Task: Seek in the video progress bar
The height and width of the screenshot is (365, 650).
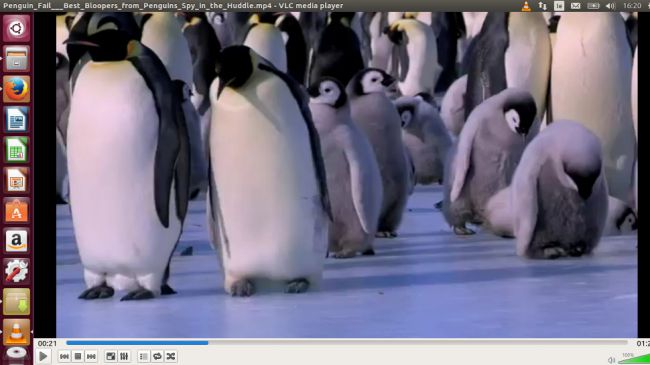Action: (347, 343)
